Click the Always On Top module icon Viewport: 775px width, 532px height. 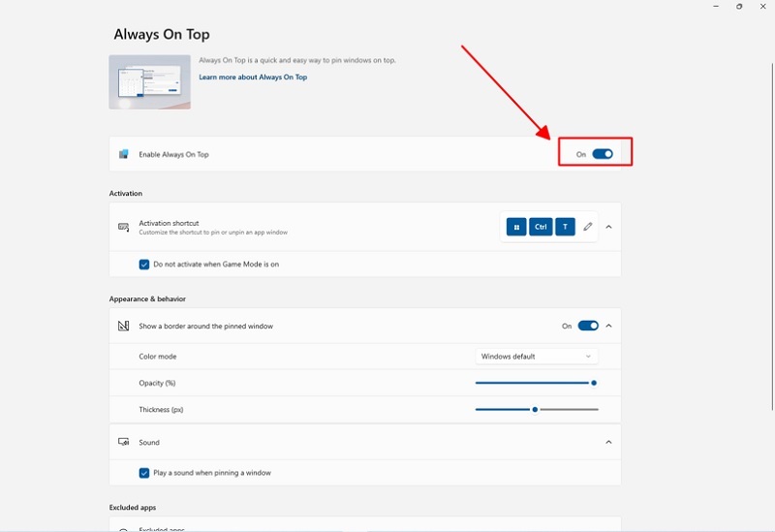123,154
